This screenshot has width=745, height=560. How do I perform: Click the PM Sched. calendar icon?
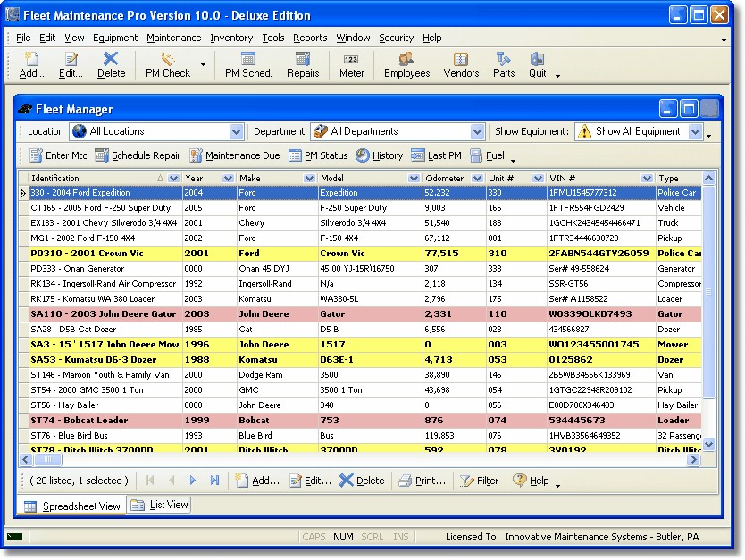pos(248,59)
